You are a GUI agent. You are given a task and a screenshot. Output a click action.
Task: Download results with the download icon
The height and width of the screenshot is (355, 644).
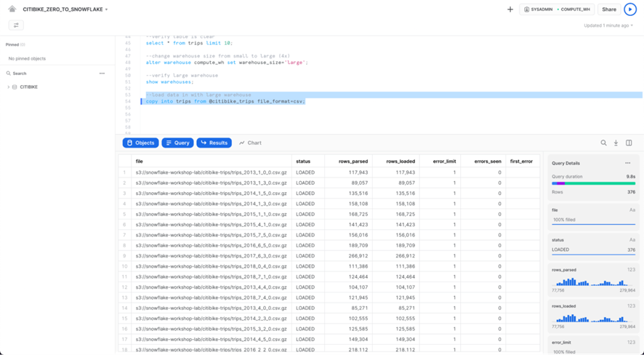click(616, 143)
